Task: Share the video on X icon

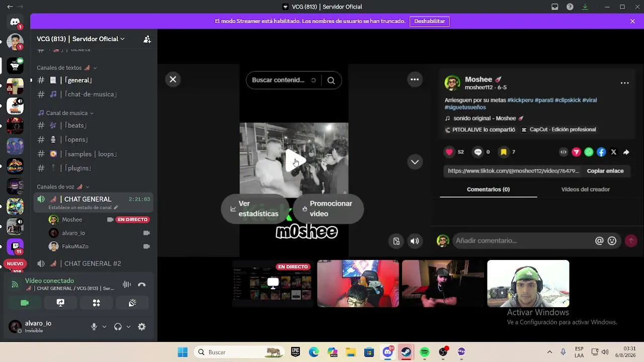Action: tap(614, 152)
